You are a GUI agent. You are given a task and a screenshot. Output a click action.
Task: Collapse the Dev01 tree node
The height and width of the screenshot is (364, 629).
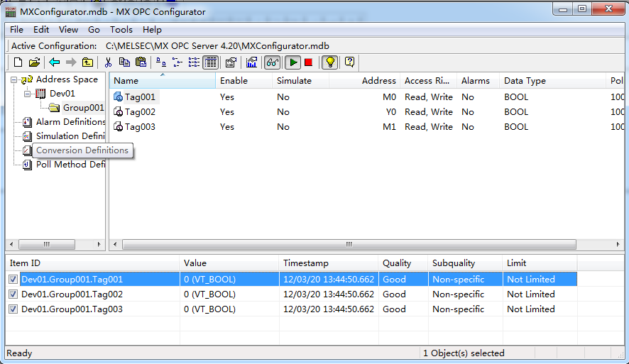coord(27,94)
